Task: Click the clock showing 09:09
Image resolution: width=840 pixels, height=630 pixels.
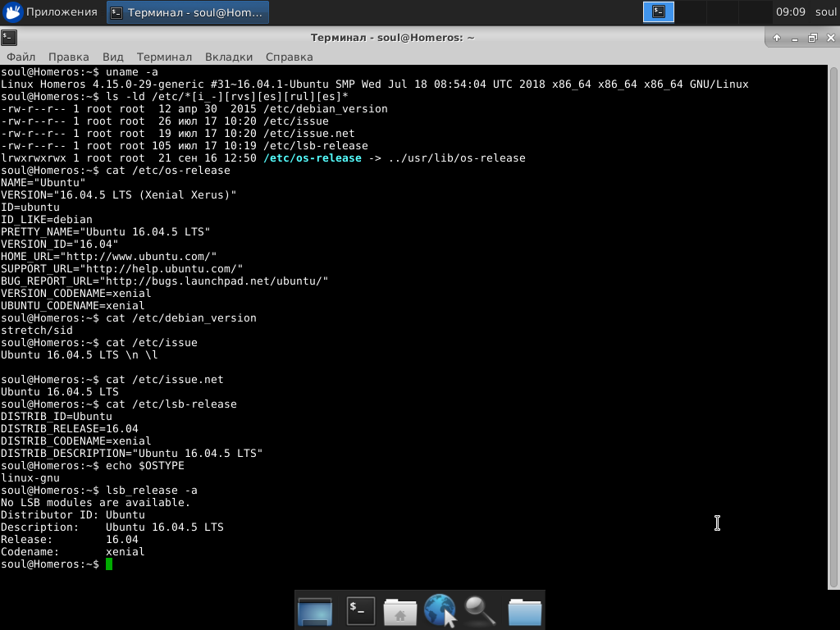Action: (x=790, y=11)
